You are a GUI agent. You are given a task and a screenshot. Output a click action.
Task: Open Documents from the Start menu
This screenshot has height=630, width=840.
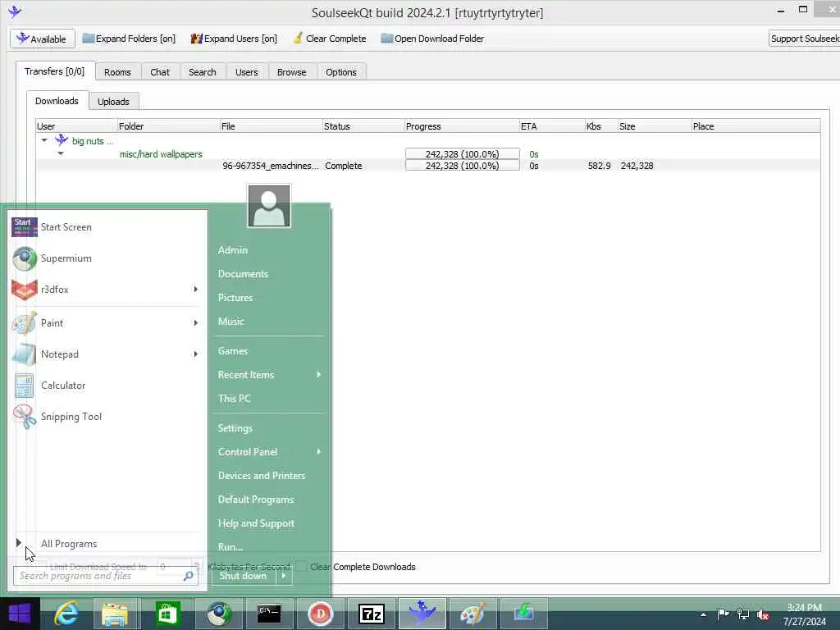(269, 274)
